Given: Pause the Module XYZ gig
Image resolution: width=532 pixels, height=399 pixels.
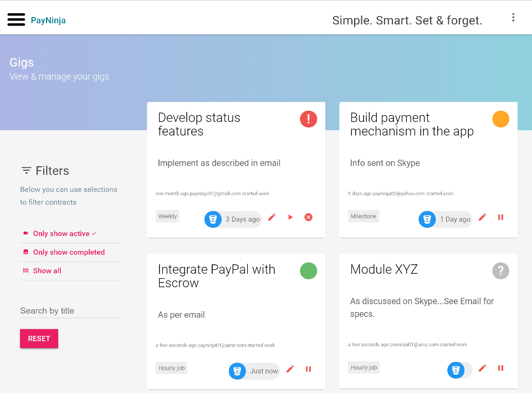Looking at the screenshot, I should click(x=501, y=368).
